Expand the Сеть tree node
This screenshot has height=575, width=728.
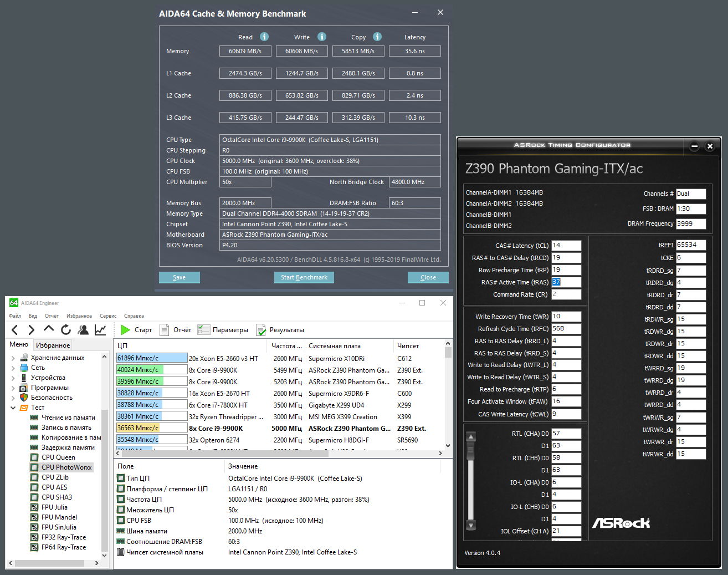[13, 368]
